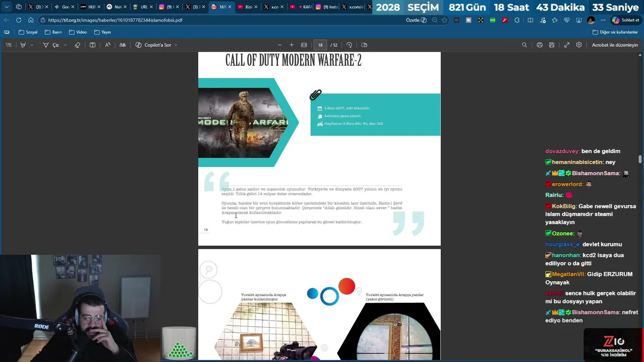Open browser essentials heart icon

point(567,20)
